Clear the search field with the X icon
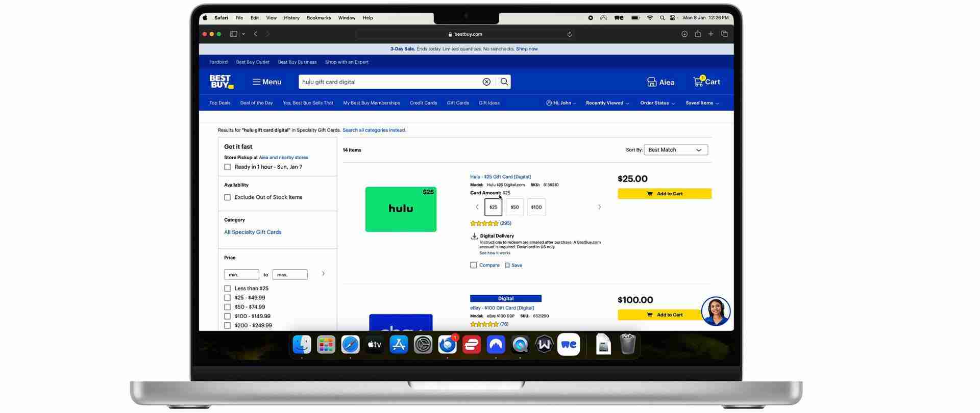Screen dimensions: 980x413 pyautogui.click(x=486, y=82)
